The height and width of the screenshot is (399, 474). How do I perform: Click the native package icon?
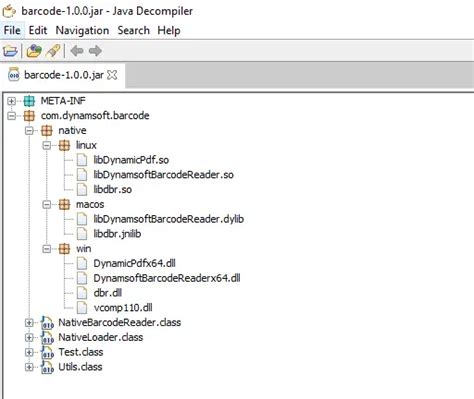coord(47,130)
